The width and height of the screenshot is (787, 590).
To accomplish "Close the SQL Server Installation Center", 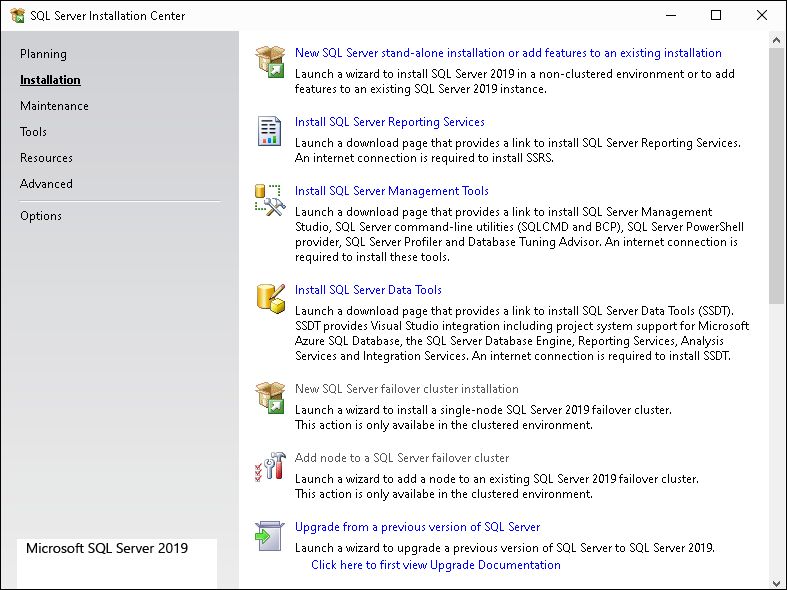I will [x=762, y=16].
